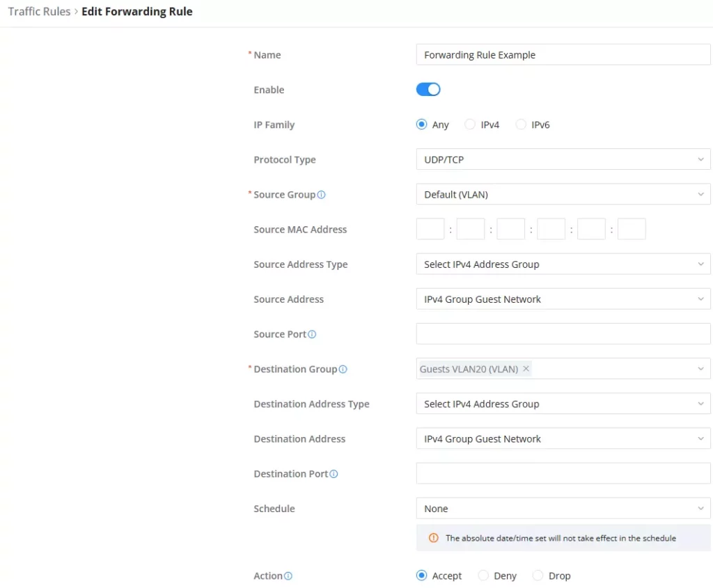The width and height of the screenshot is (713, 588).
Task: Open the Schedule dropdown
Action: (x=563, y=509)
